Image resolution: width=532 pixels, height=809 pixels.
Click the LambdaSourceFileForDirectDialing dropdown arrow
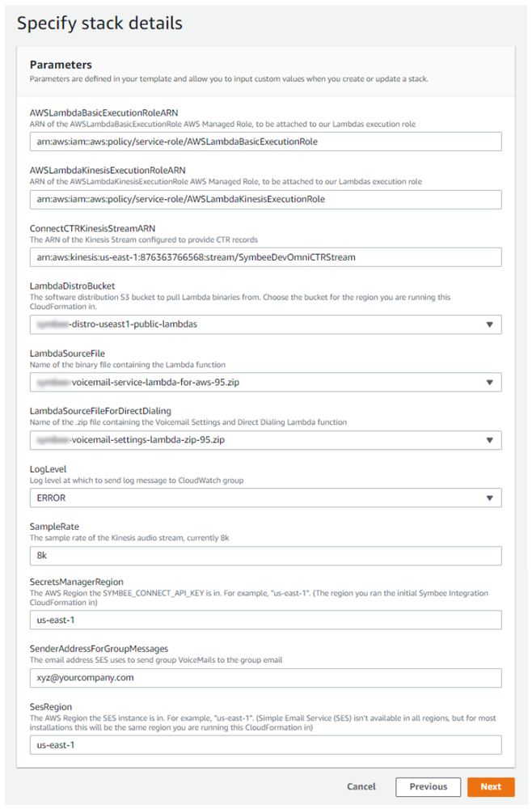point(489,440)
